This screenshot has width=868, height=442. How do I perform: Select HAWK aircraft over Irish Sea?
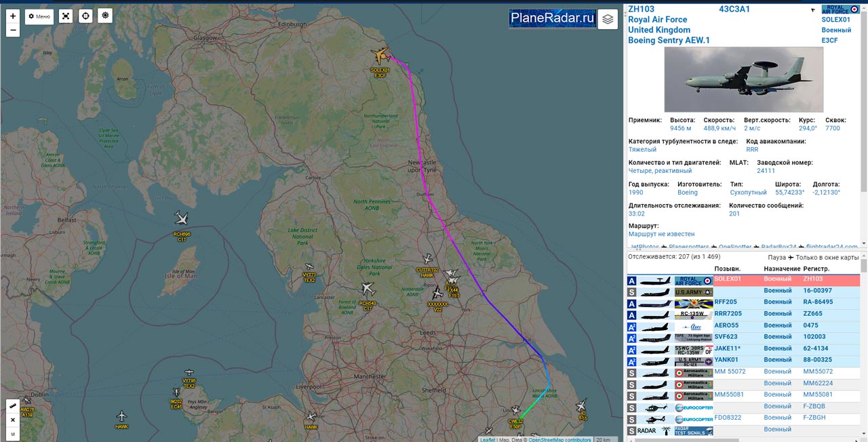122,416
